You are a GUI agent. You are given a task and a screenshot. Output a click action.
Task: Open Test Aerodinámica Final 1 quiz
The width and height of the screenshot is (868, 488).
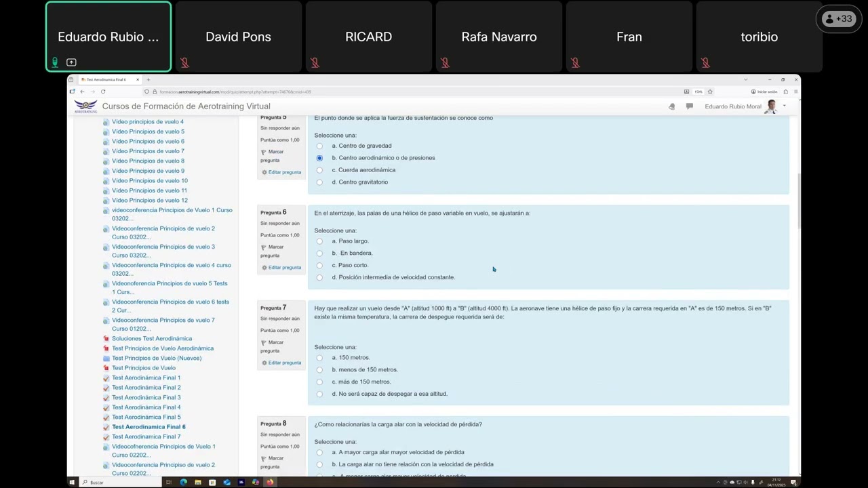[x=146, y=378]
